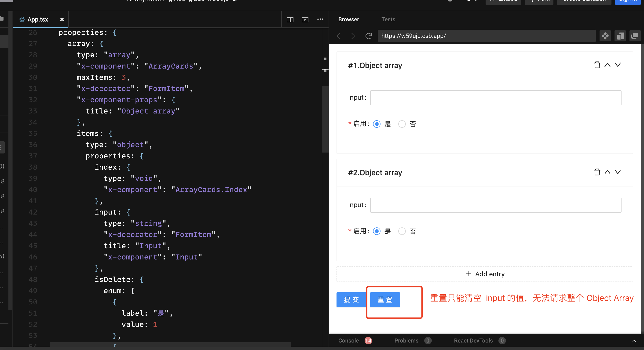Image resolution: width=644 pixels, height=350 pixels.
Task: Move #2 Object array card down
Action: pos(618,172)
